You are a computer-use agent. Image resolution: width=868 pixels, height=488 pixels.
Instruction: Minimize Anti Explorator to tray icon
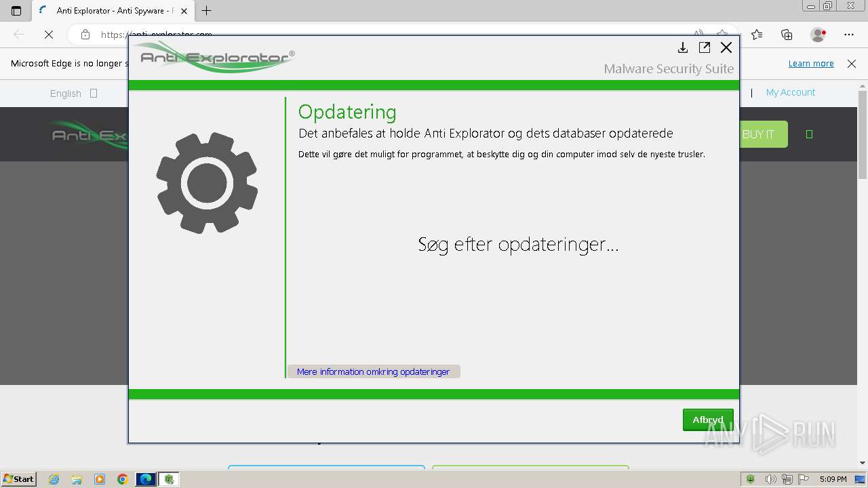[x=683, y=47]
